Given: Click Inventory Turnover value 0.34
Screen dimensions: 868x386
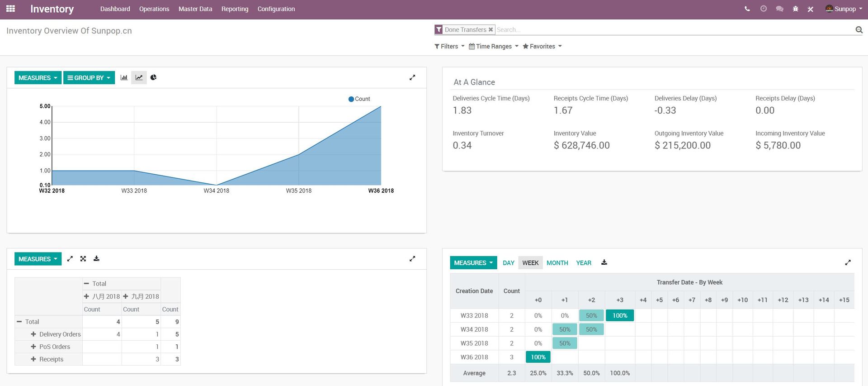Looking at the screenshot, I should (462, 145).
